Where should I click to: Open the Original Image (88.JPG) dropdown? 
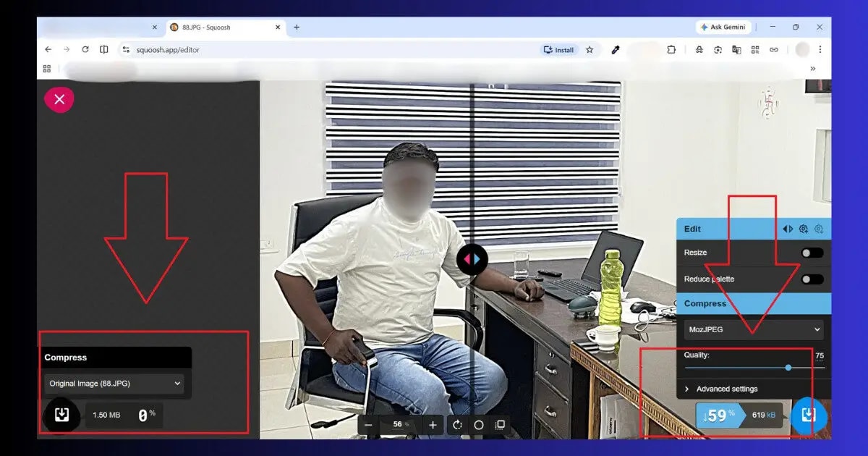pyautogui.click(x=116, y=384)
